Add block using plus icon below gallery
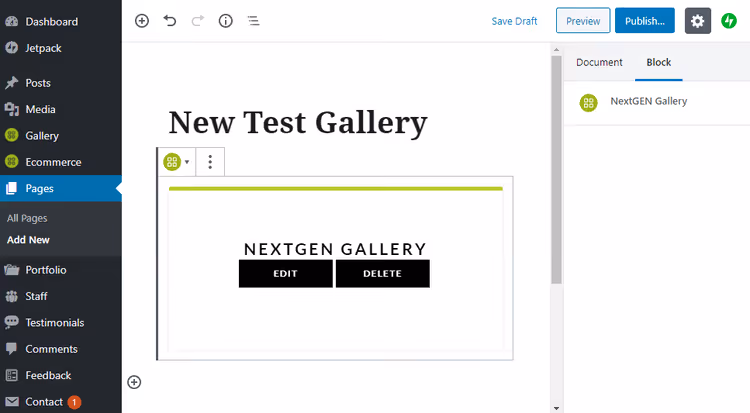 134,382
